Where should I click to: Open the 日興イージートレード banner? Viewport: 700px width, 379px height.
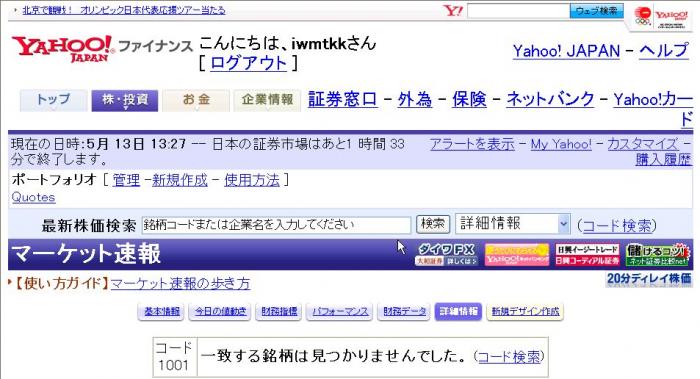(588, 254)
